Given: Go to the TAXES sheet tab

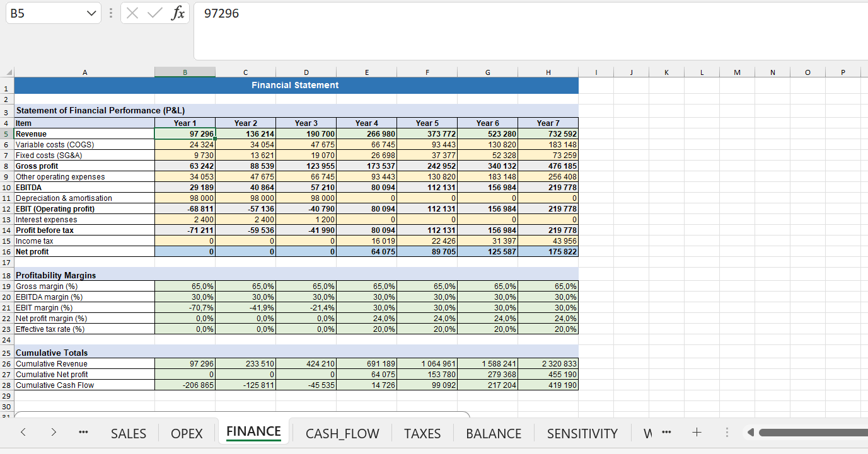Looking at the screenshot, I should point(422,433).
